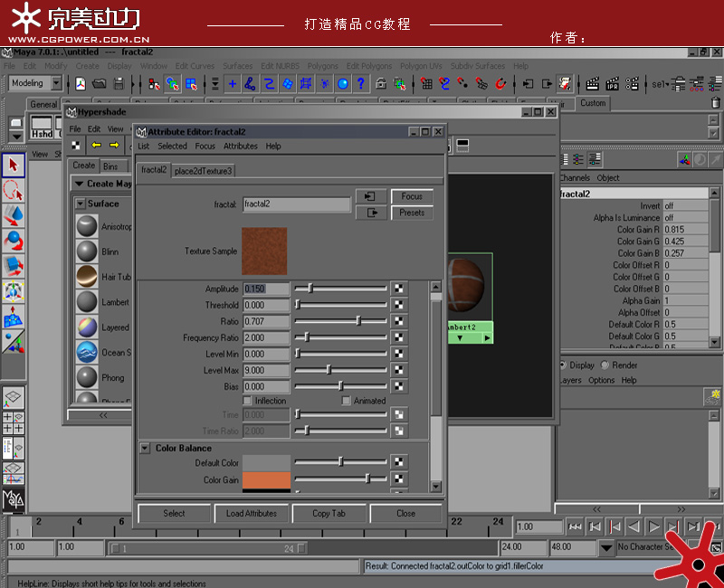This screenshot has height=588, width=724.
Task: Collapse the Surface materials section
Action: [x=81, y=204]
